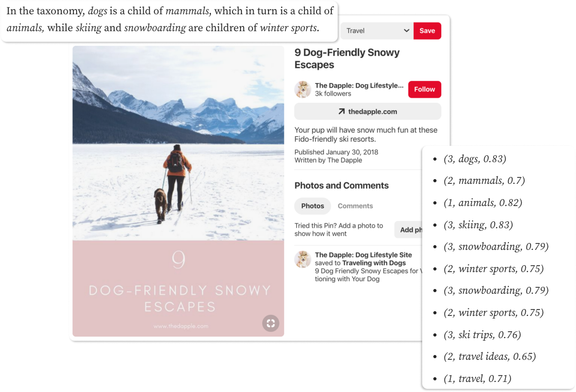Click the arrow icon beside thedapple.com
The image size is (576, 392).
click(x=341, y=111)
